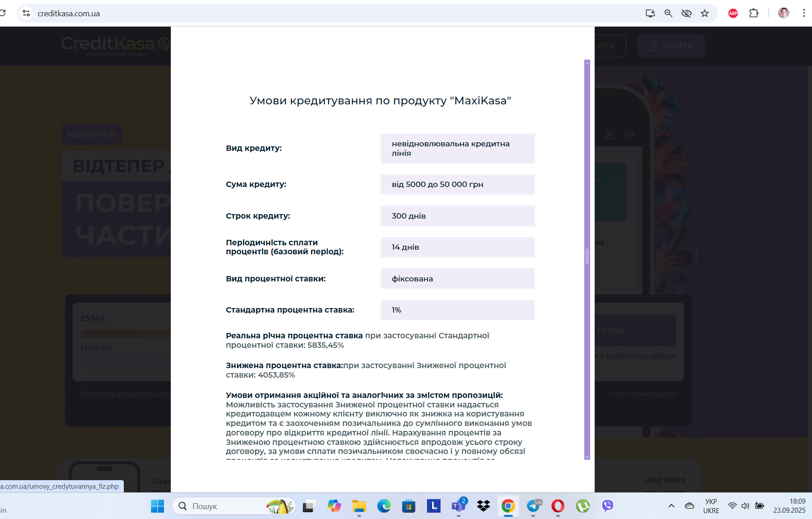Image resolution: width=812 pixels, height=519 pixels.
Task: Open the Windows Start menu
Action: (x=157, y=506)
